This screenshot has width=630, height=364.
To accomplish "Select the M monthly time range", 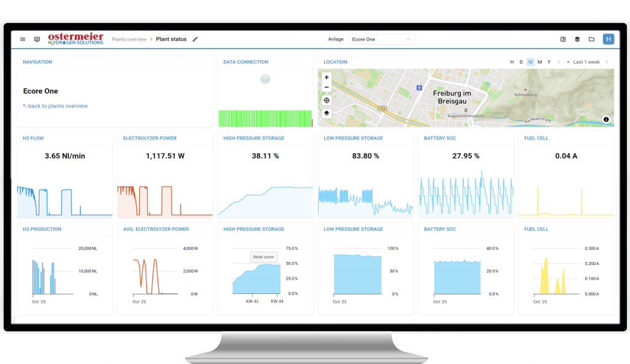I will click(x=540, y=62).
